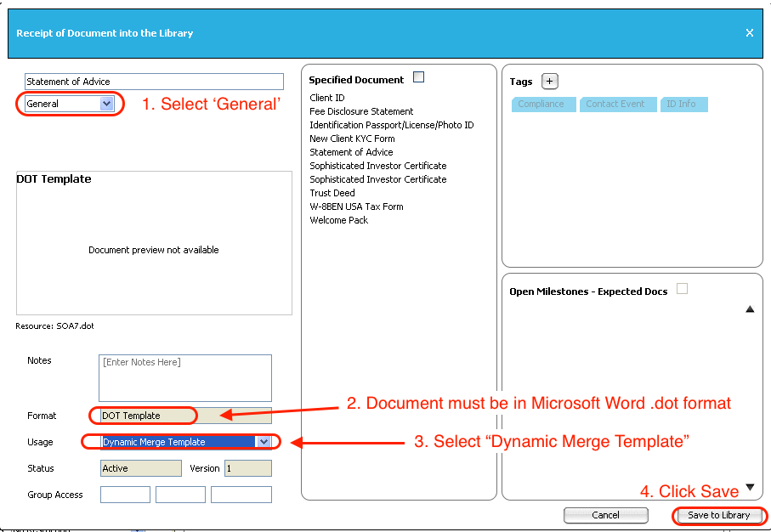Tick the Specified Document checkbox
Screen dimensions: 771x532
click(418, 77)
